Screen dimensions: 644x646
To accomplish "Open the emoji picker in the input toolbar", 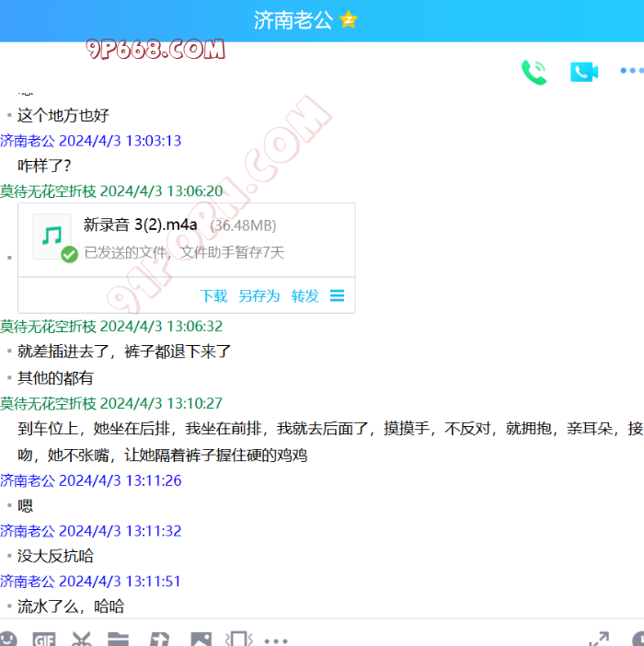I will tap(7, 639).
